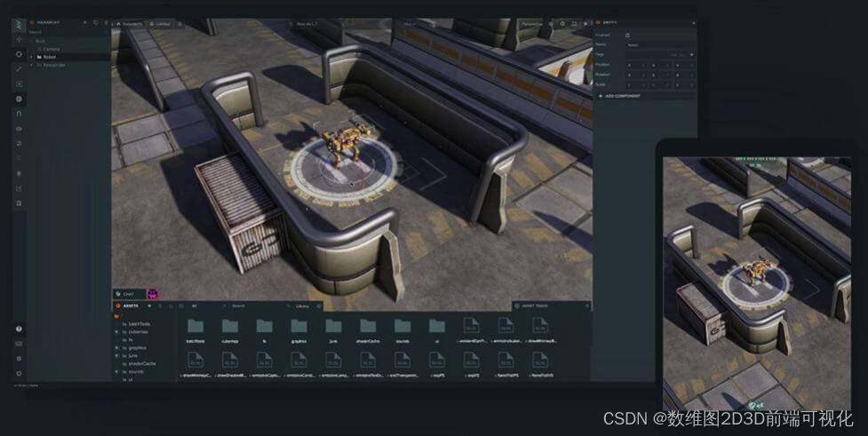The width and height of the screenshot is (868, 436).
Task: Add new entity from hierarchy header
Action: (x=84, y=23)
